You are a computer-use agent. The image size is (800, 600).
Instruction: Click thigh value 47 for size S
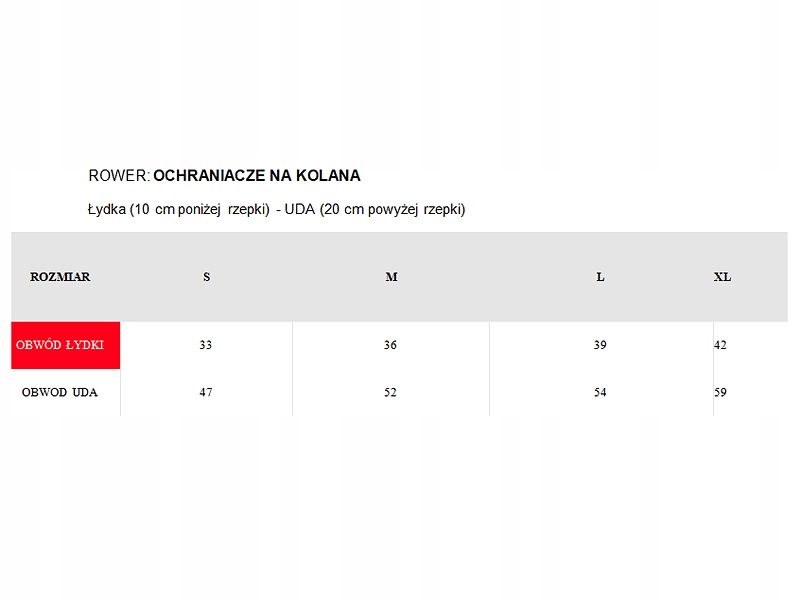[x=206, y=393]
